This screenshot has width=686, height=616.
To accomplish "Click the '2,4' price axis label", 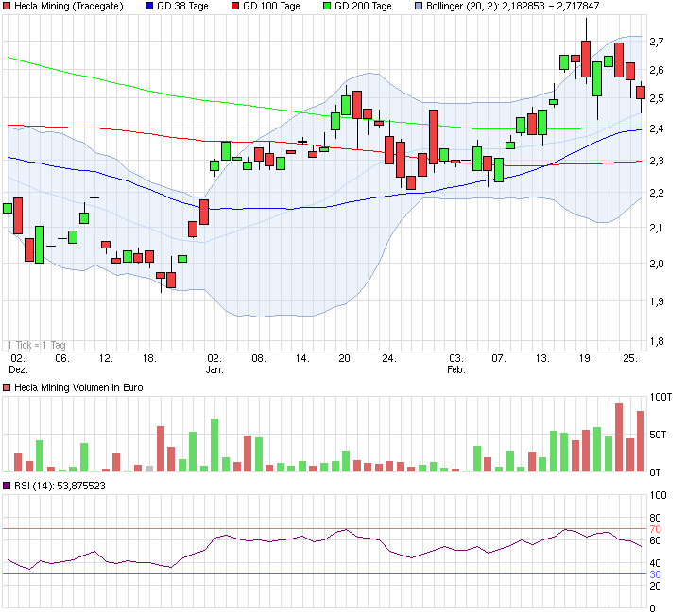I will tap(657, 128).
